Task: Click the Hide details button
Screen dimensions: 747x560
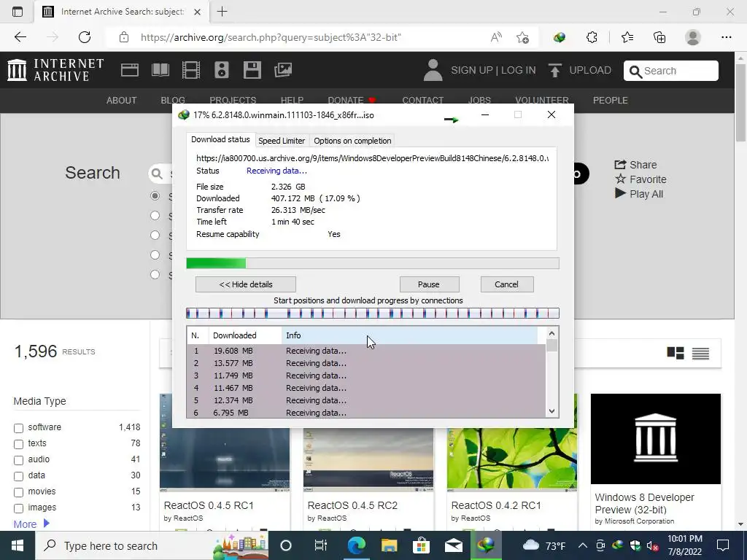Action: [246, 284]
